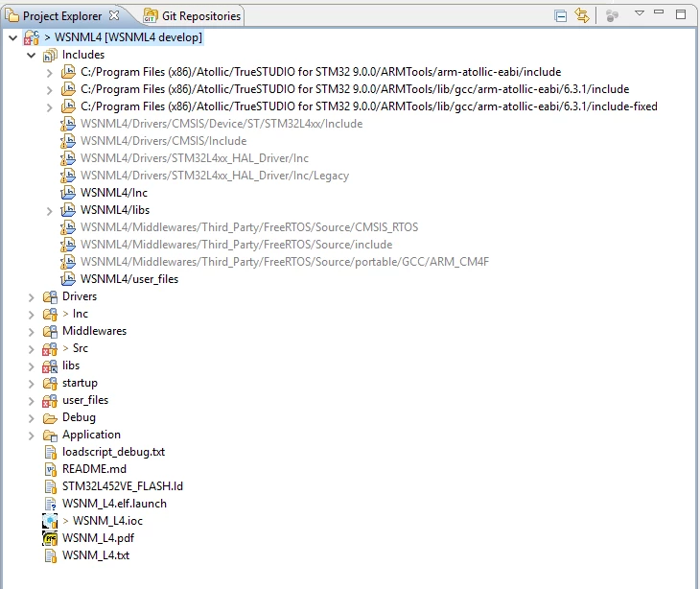Open the View Menu triangle
700x589 pixels.
pos(640,12)
